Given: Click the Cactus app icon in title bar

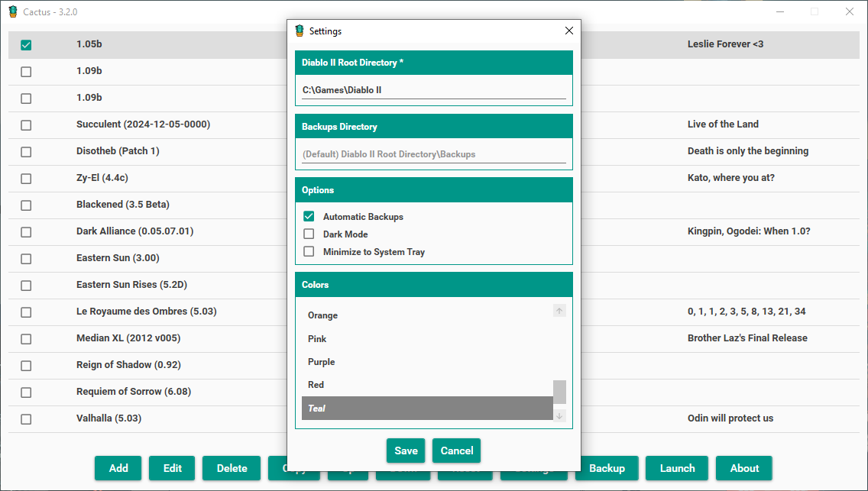Looking at the screenshot, I should coord(13,11).
